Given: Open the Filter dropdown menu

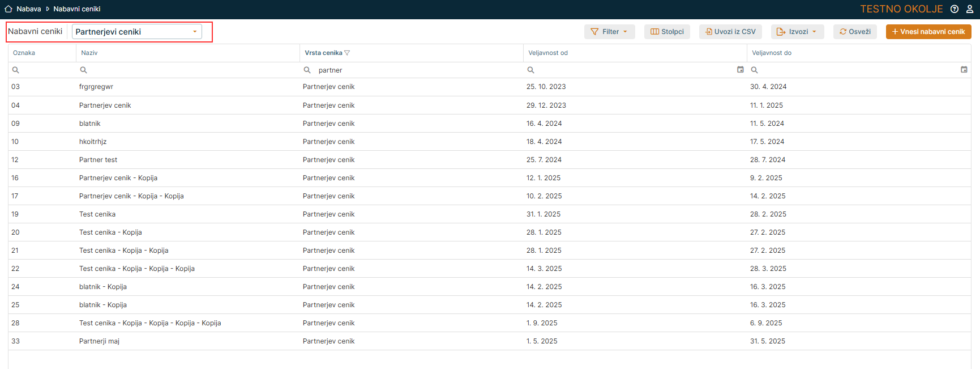Looking at the screenshot, I should 609,32.
